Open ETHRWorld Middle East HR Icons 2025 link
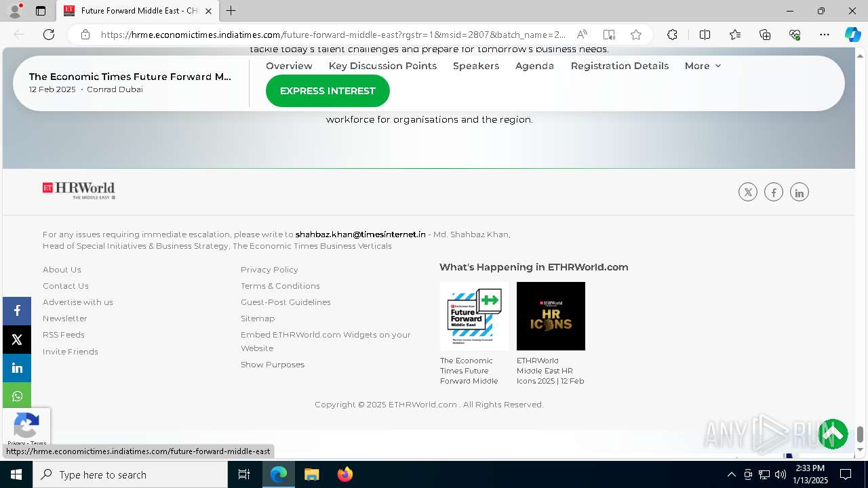Viewport: 868px width, 488px height. pos(550,371)
